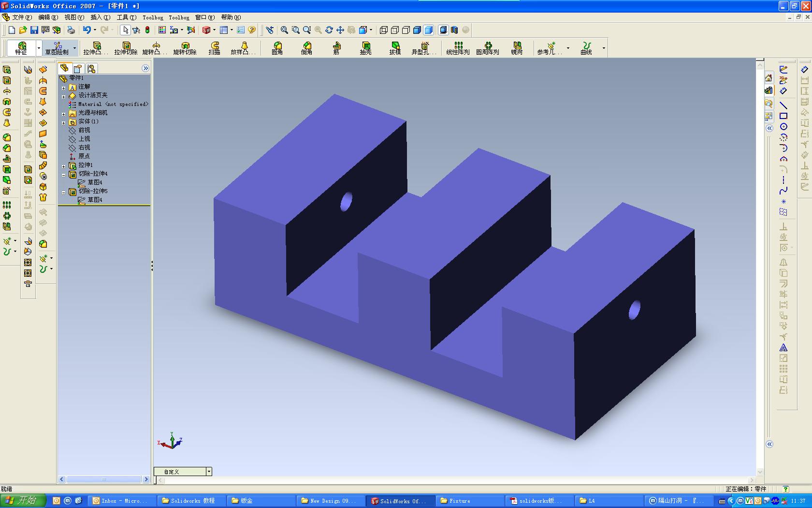This screenshot has height=508, width=812.
Task: Expand the 注解 annotations tree node
Action: click(63, 88)
